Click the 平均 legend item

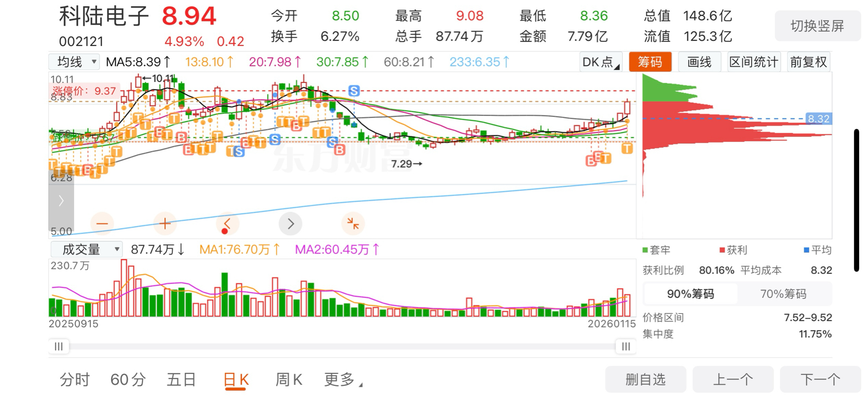click(x=818, y=250)
